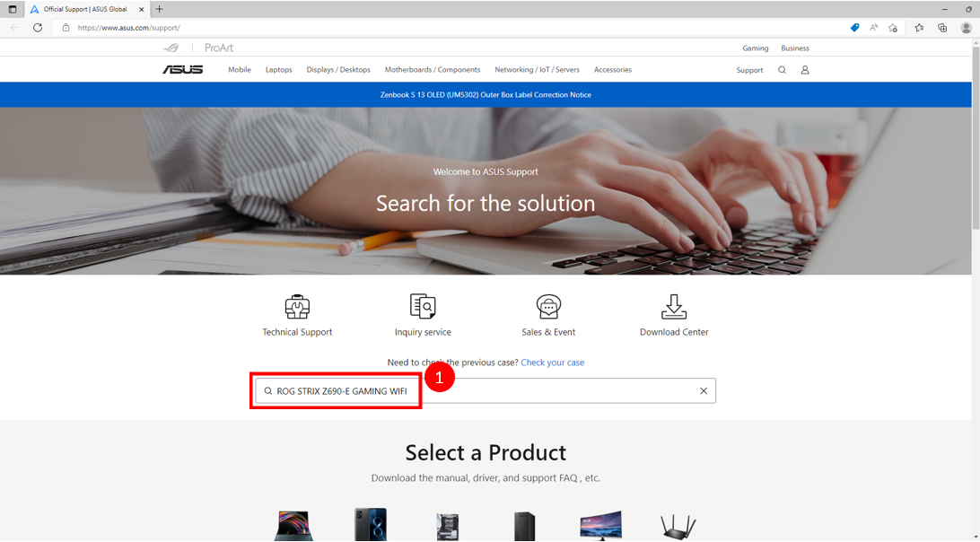Open the Mobile menu
Viewport: 980px width, 542px height.
240,69
